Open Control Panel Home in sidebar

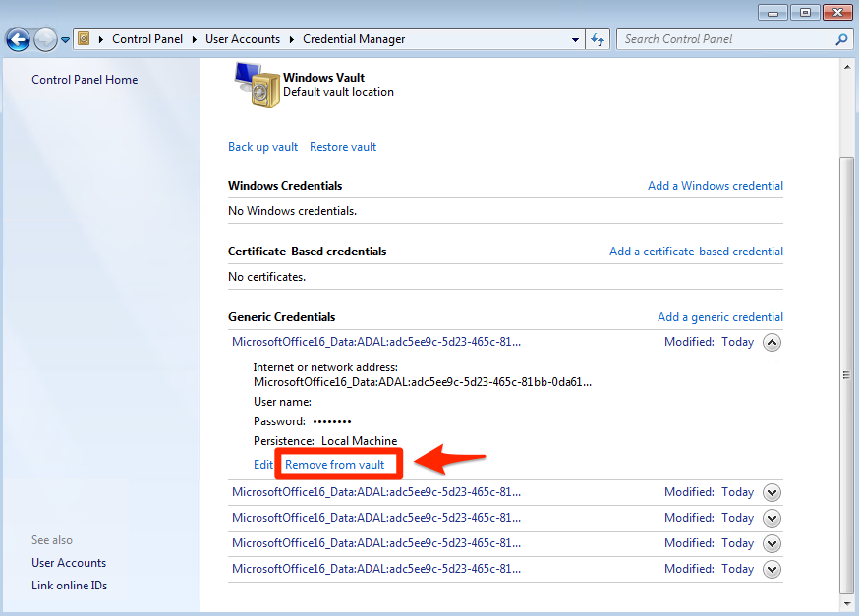(85, 80)
